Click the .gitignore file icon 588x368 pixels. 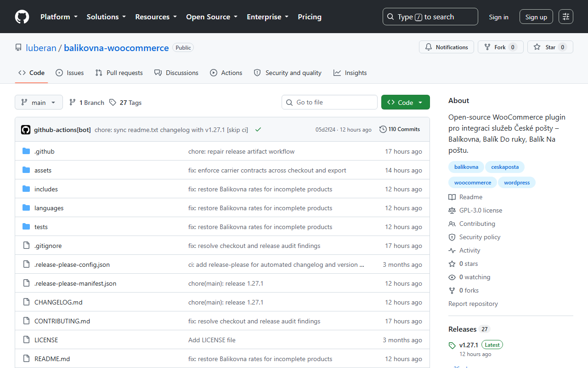26,246
